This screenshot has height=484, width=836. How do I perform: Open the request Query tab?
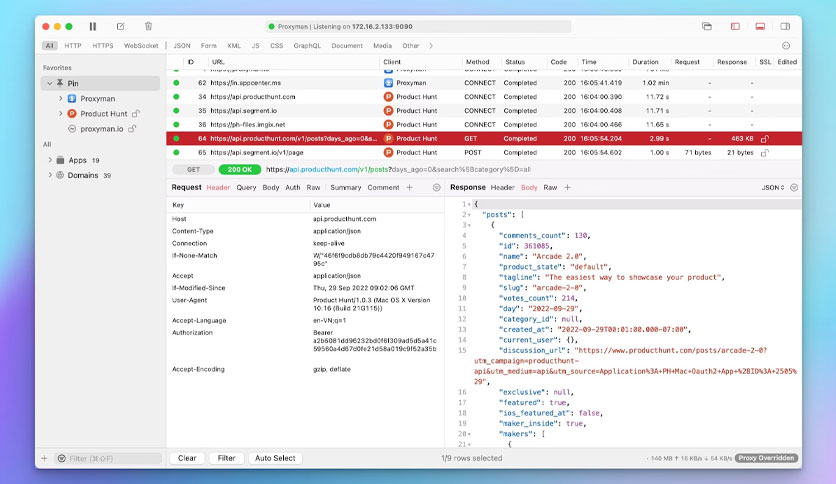[246, 188]
